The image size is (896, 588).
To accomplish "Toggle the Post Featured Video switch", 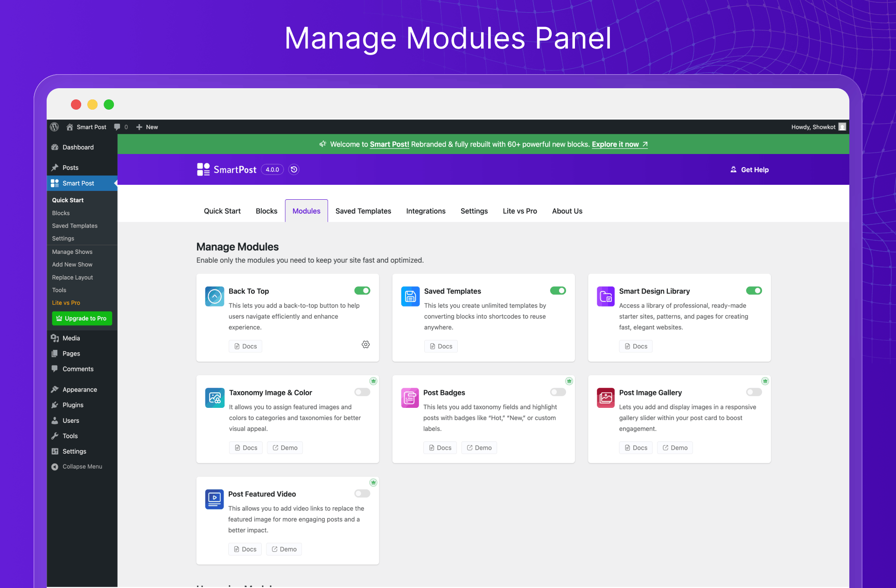I will click(362, 494).
